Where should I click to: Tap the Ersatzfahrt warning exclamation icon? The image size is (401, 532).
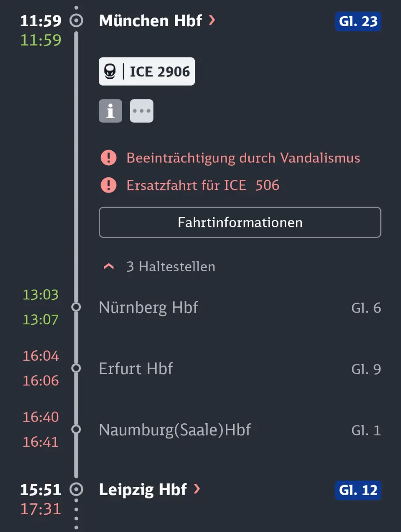(x=108, y=185)
